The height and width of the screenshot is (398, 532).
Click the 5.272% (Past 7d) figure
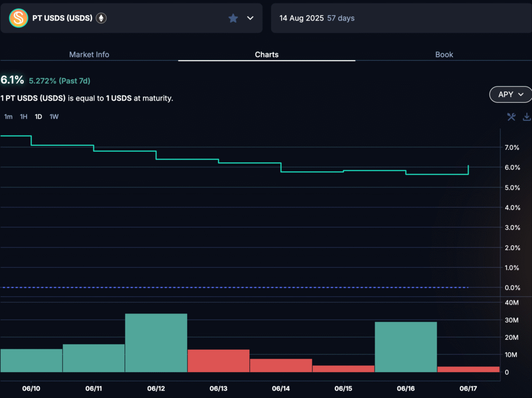pos(59,81)
